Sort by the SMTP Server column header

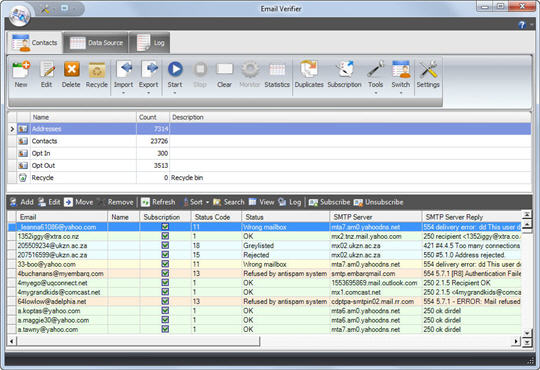pyautogui.click(x=376, y=217)
